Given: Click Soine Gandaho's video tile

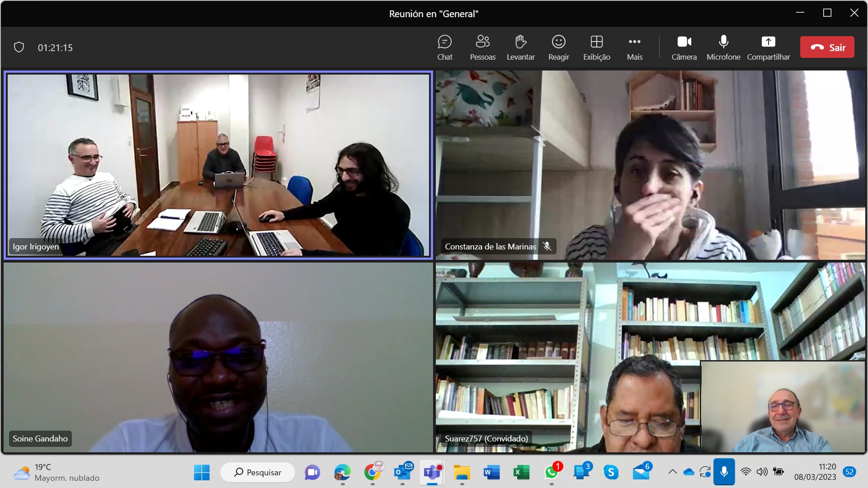Looking at the screenshot, I should pyautogui.click(x=218, y=357).
